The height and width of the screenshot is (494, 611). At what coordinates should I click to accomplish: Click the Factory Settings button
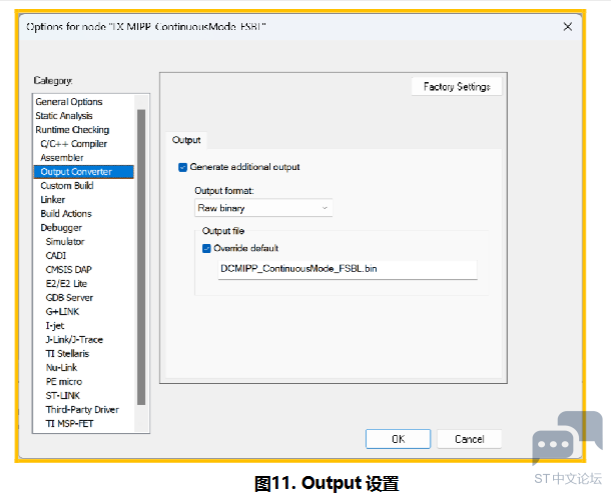tap(456, 87)
